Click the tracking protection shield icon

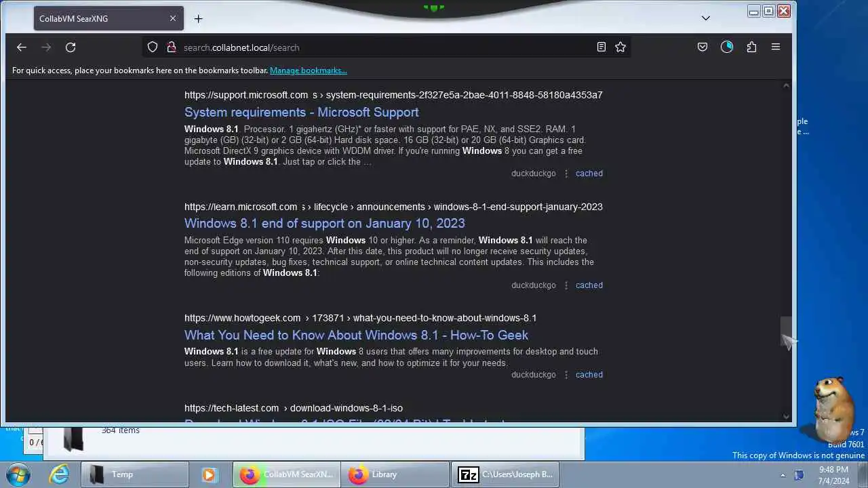click(x=153, y=47)
